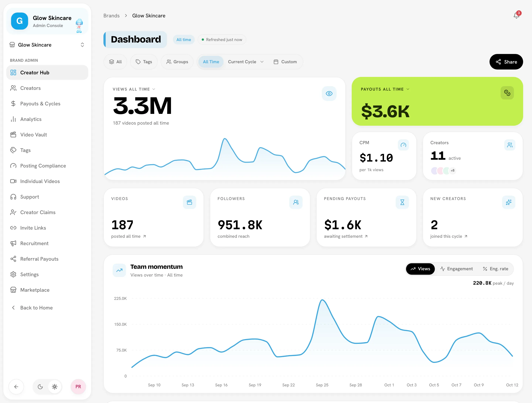Toggle the All filter chip
Screen dimensions: 532x403
point(115,62)
